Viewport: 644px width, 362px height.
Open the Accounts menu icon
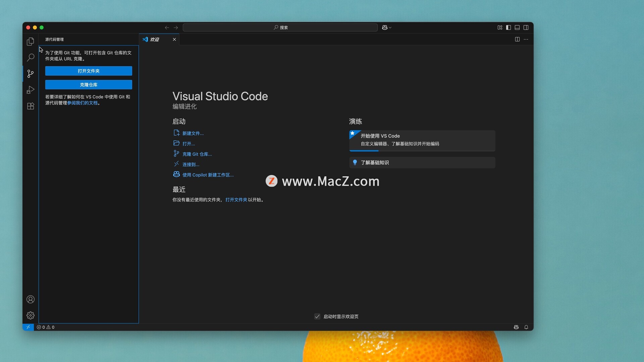31,299
